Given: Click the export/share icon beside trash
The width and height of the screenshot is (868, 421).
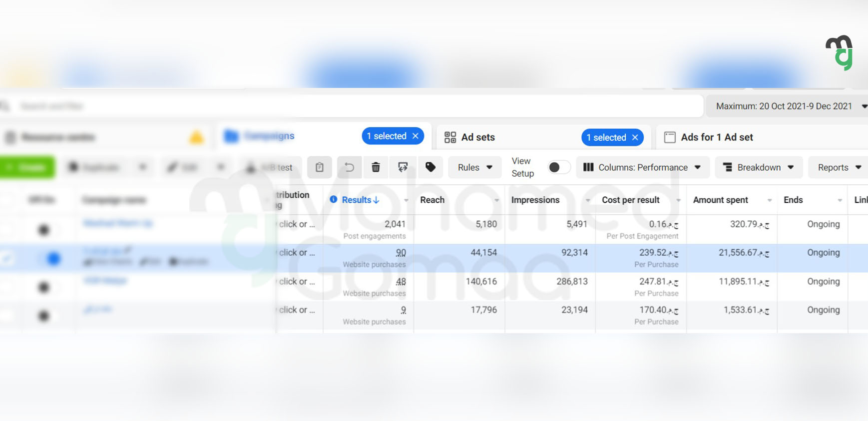Looking at the screenshot, I should coord(403,167).
